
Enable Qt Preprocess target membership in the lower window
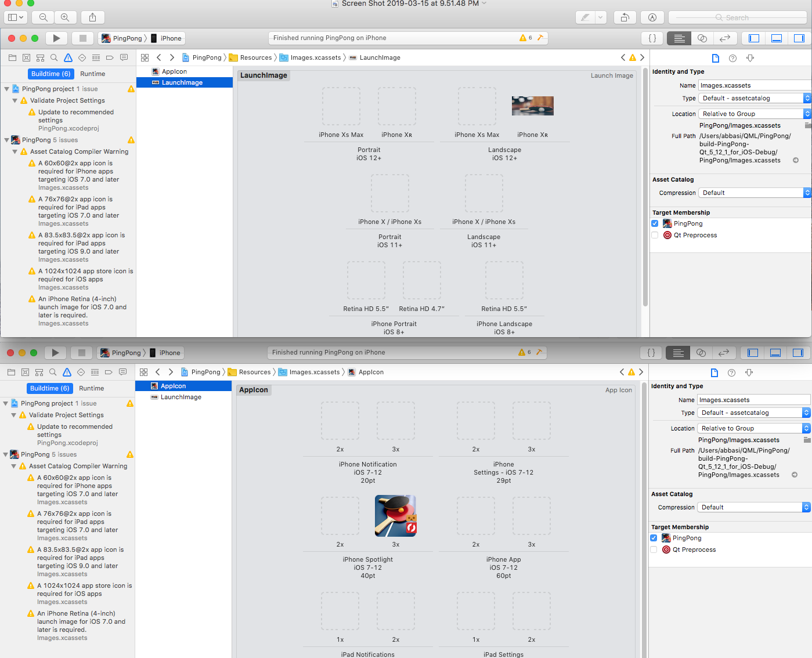[654, 549]
